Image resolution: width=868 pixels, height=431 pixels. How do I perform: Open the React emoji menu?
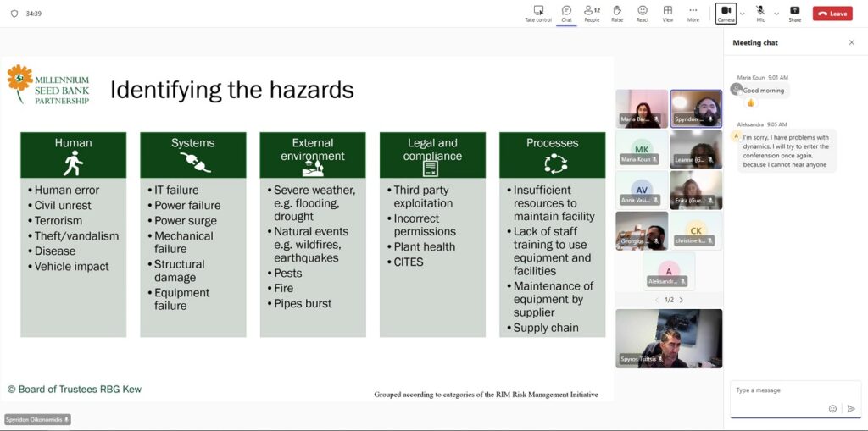point(643,11)
